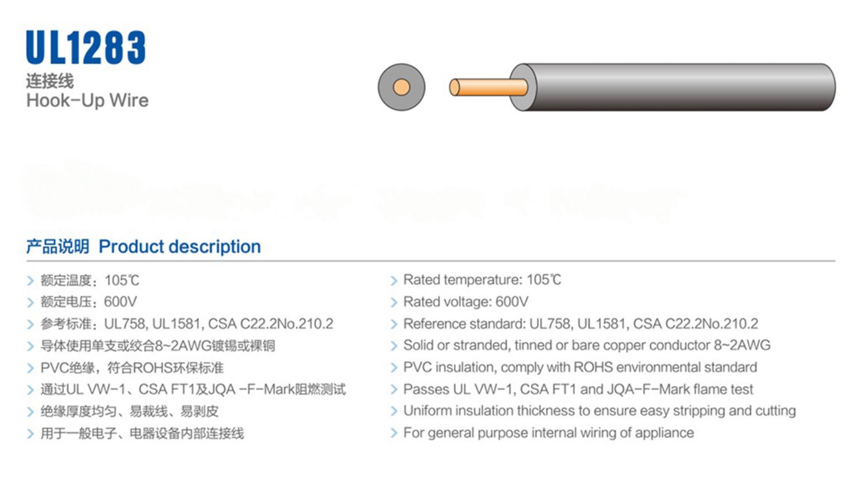The image size is (868, 495).
Task: Click the "用于一般电子、电器设备内部连接线" text
Action: 142,433
